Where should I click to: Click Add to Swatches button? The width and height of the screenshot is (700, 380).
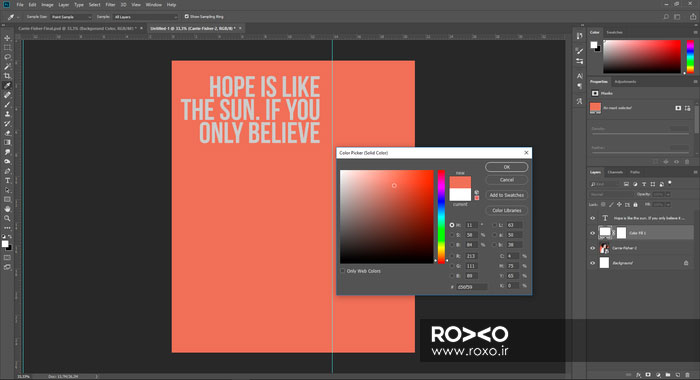[x=507, y=195]
